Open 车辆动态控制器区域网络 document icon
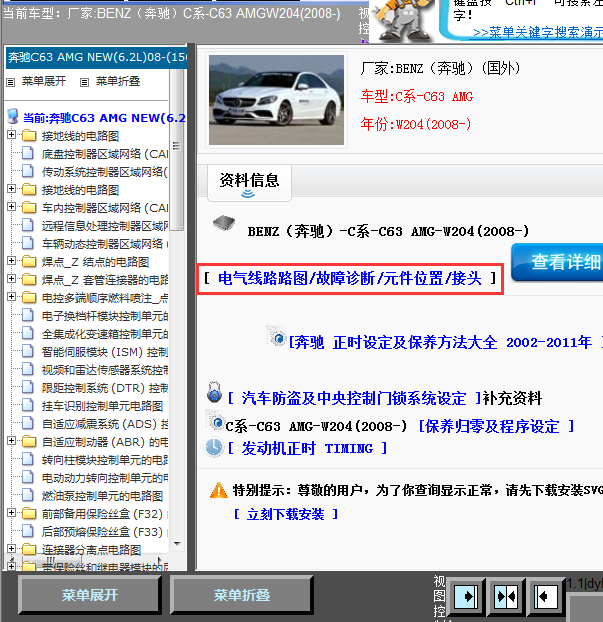 [x=28, y=243]
